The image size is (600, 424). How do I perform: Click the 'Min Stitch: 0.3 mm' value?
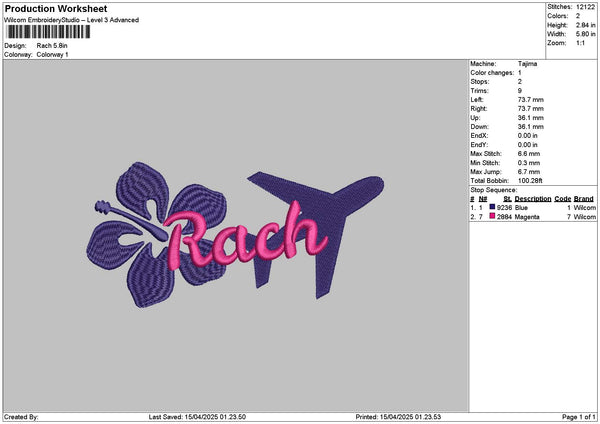[x=529, y=163]
